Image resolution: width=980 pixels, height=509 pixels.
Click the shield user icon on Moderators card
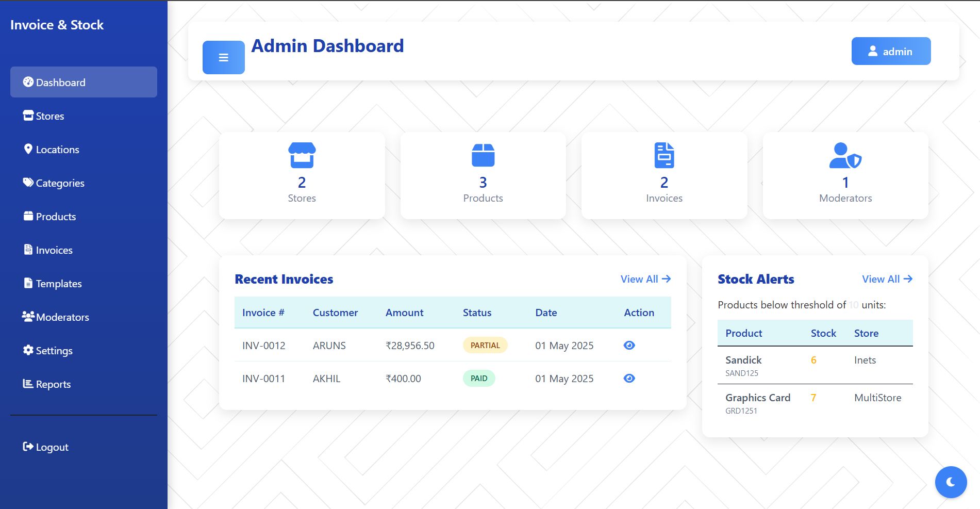(845, 155)
